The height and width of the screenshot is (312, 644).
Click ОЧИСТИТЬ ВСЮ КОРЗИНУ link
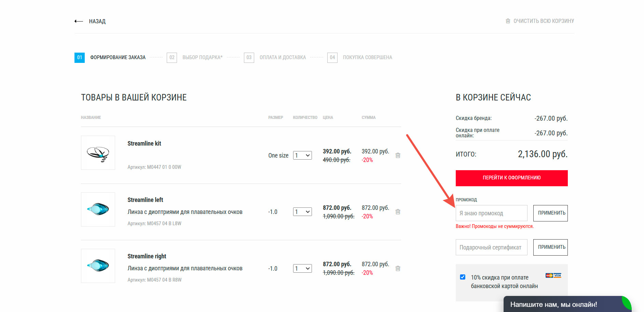coord(544,21)
